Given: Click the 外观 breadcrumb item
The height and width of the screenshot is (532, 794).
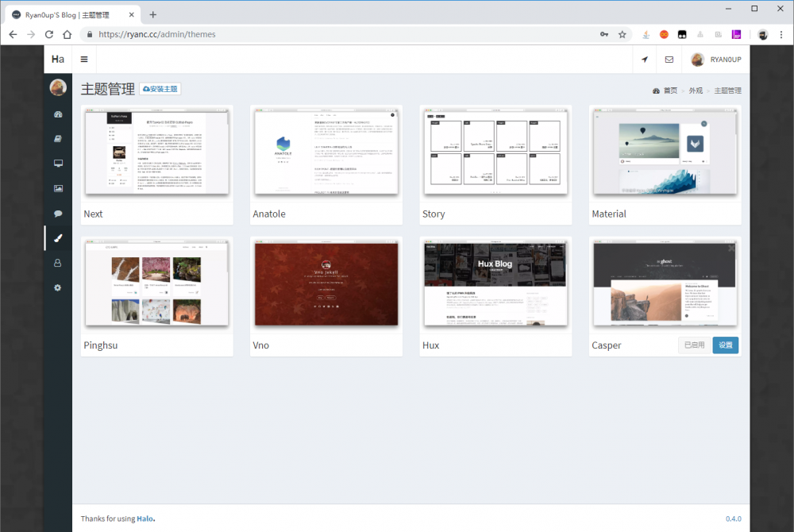Looking at the screenshot, I should point(696,91).
